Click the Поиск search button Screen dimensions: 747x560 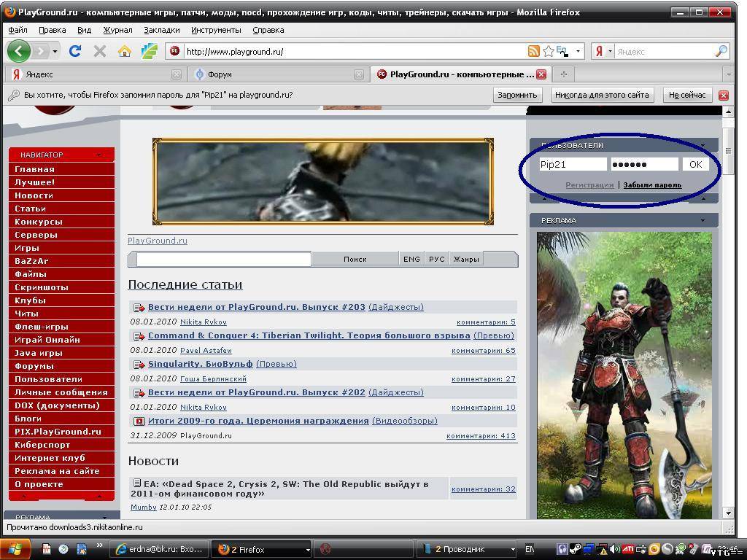355,259
